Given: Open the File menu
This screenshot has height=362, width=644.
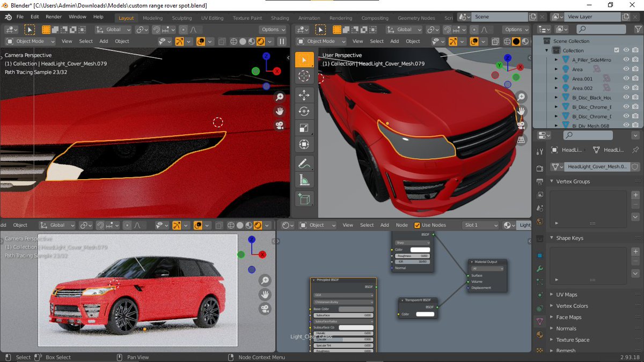Looking at the screenshot, I should [20, 17].
